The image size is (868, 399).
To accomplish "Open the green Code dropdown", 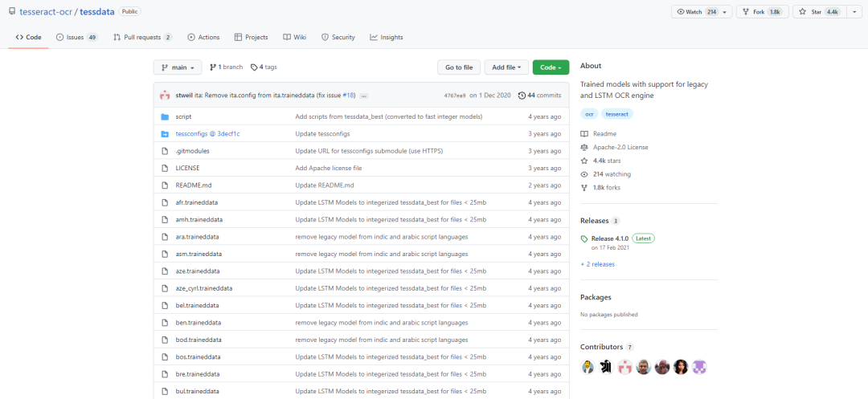I will [551, 67].
